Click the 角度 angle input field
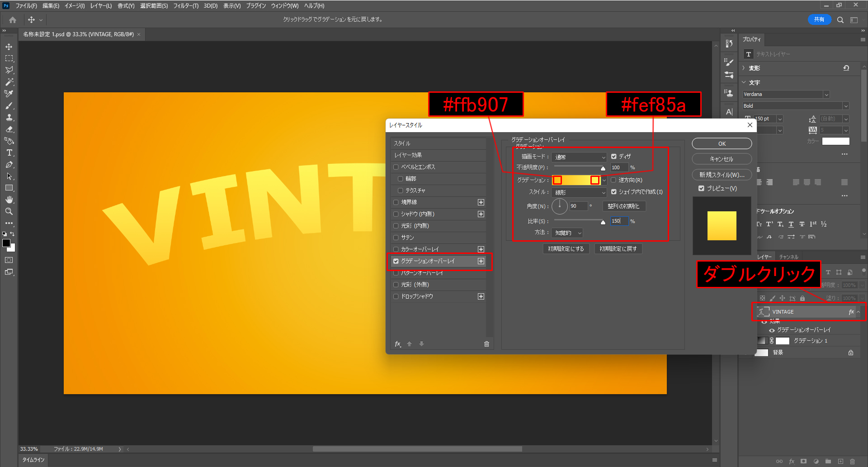This screenshot has height=467, width=868. pyautogui.click(x=578, y=206)
